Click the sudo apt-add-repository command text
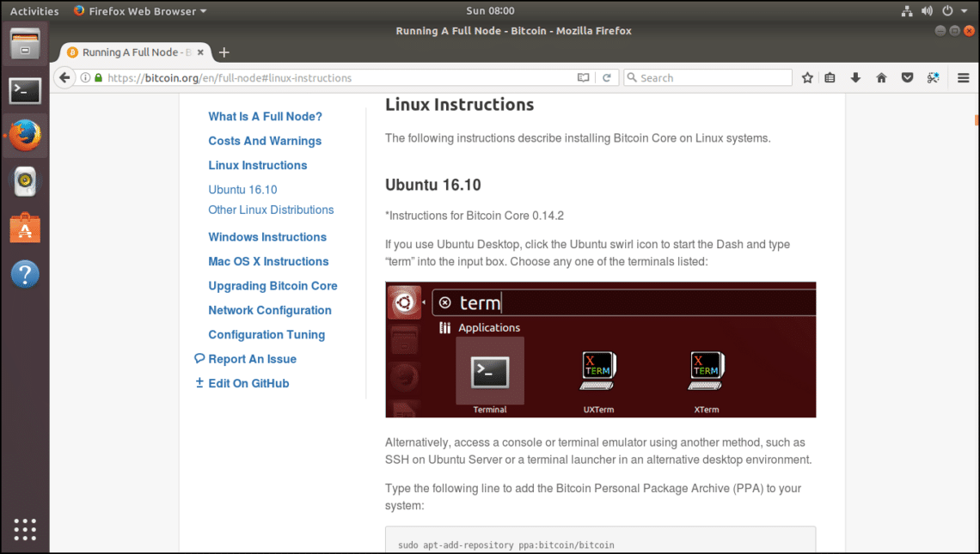The image size is (980, 554). pos(506,545)
